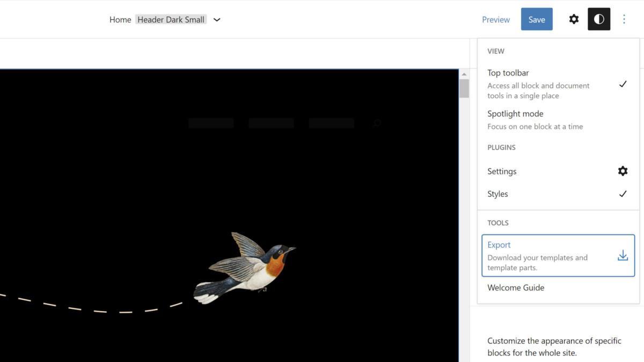Expand the chevron next to Header Dark Small
Viewport: 644px width, 362px height.
[x=217, y=20]
